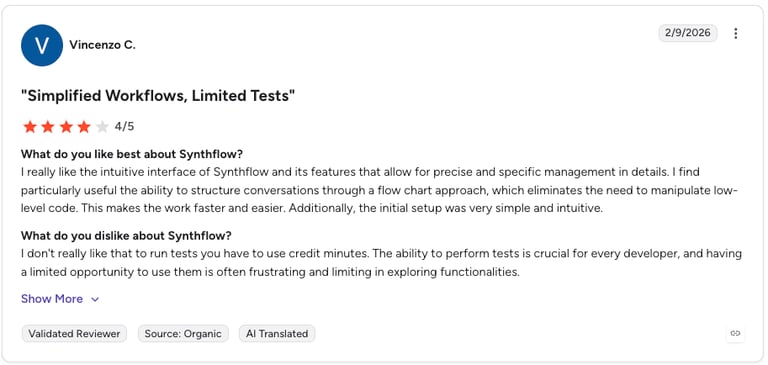Open the three-dot review options menu
The height and width of the screenshot is (365, 768).
pos(735,33)
